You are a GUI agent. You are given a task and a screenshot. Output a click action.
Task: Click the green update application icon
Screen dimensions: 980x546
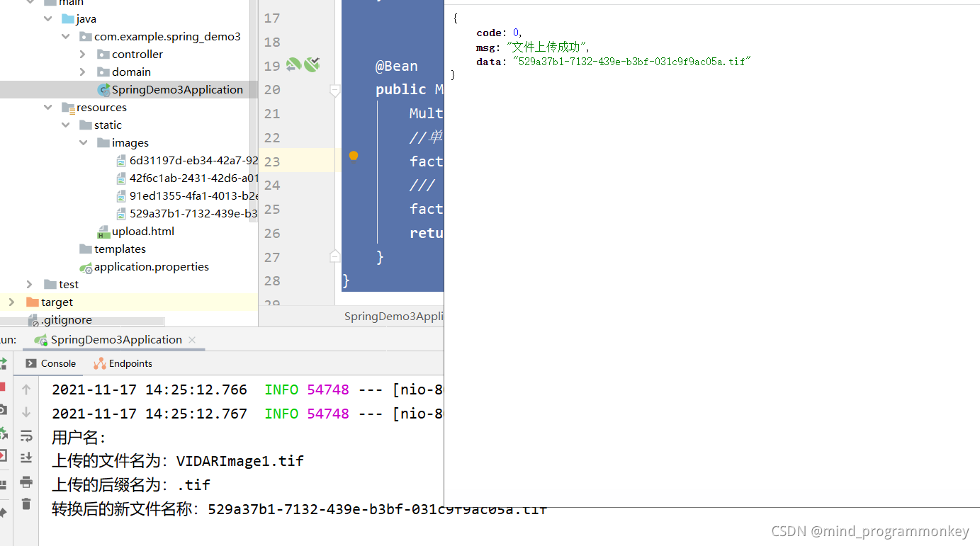(x=3, y=432)
